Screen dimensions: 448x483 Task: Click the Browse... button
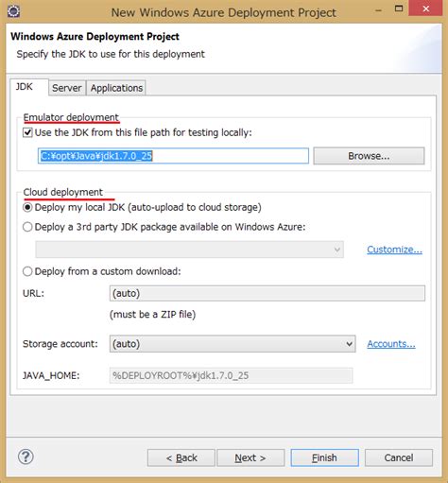369,156
